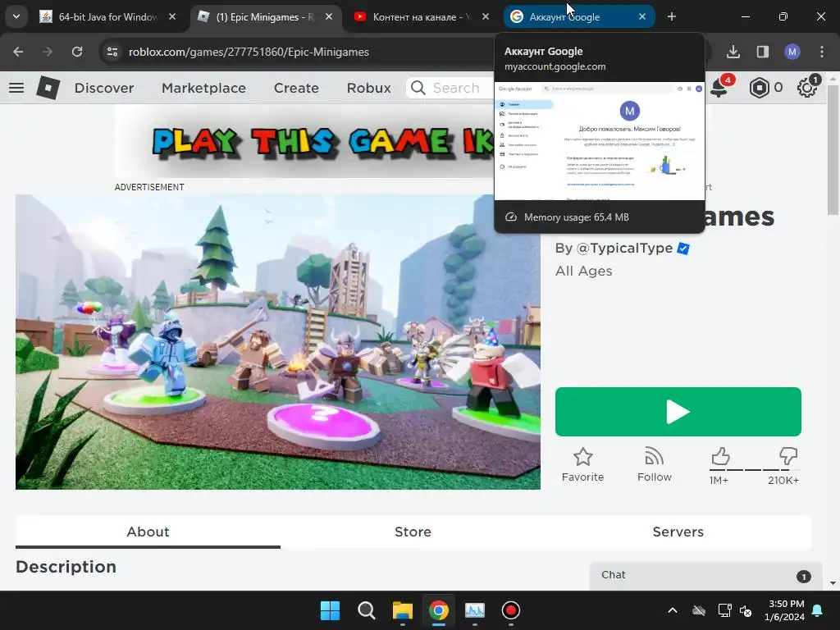Screen dimensions: 840x630
Task: Open Windows taskbar Search
Action: (367, 610)
